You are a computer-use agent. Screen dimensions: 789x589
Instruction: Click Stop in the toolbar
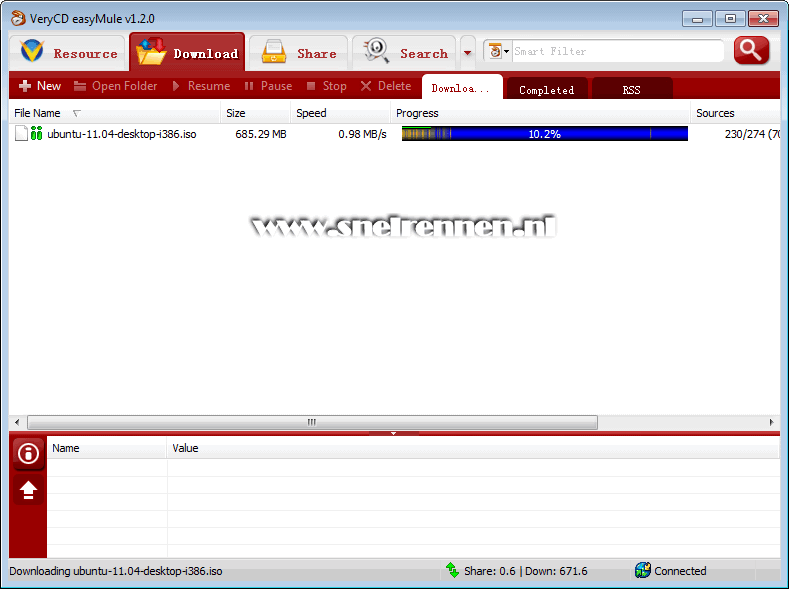[x=327, y=86]
